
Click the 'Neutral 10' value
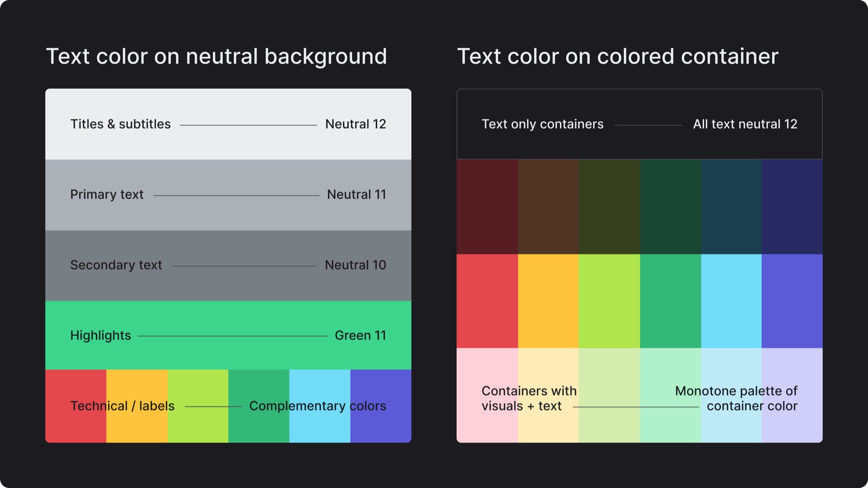point(355,265)
